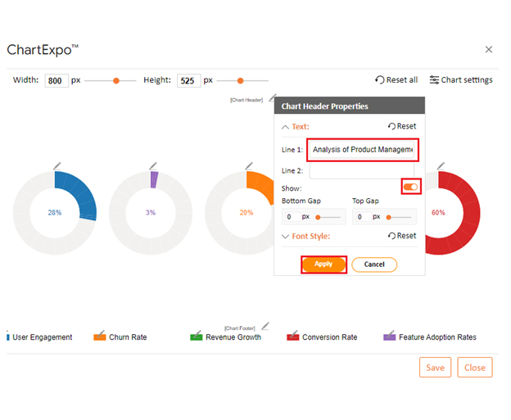Viewport: 511px width, 420px height.
Task: Reset the Text section
Action: (402, 126)
